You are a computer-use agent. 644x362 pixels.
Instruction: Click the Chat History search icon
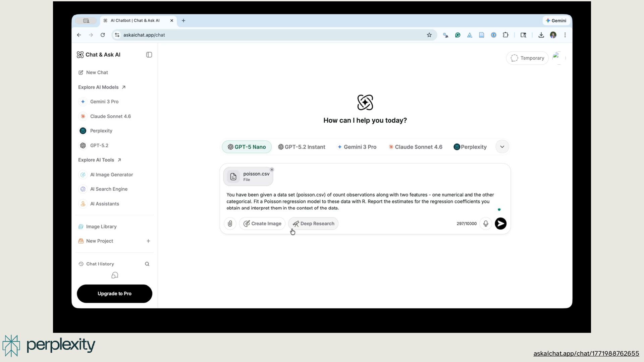click(147, 264)
